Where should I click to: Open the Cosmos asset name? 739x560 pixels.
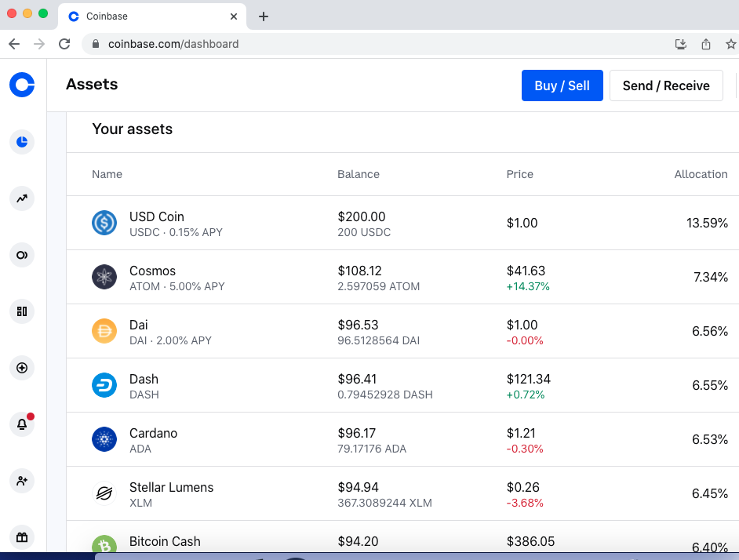[152, 271]
